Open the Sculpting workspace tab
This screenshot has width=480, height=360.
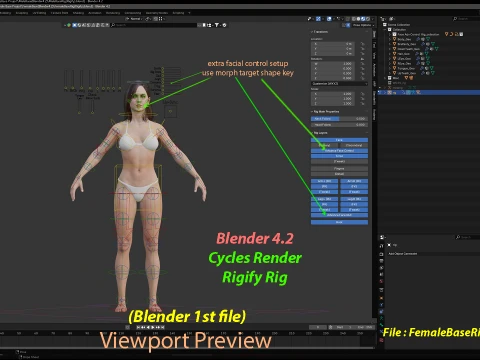pos(22,13)
